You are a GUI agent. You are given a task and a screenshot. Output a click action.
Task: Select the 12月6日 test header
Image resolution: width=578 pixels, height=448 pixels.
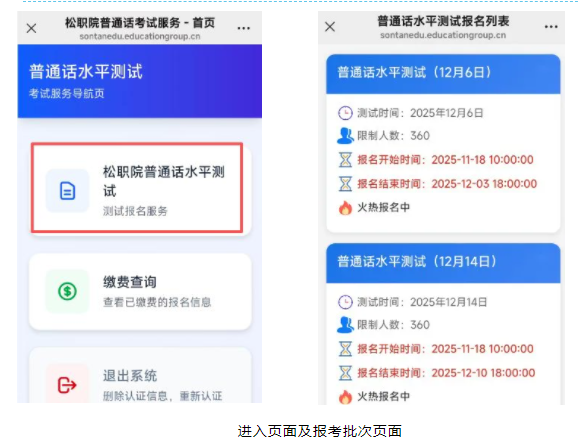coord(443,74)
